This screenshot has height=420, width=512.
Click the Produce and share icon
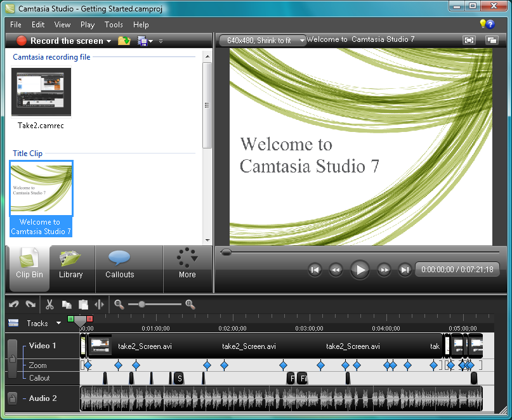coord(143,41)
